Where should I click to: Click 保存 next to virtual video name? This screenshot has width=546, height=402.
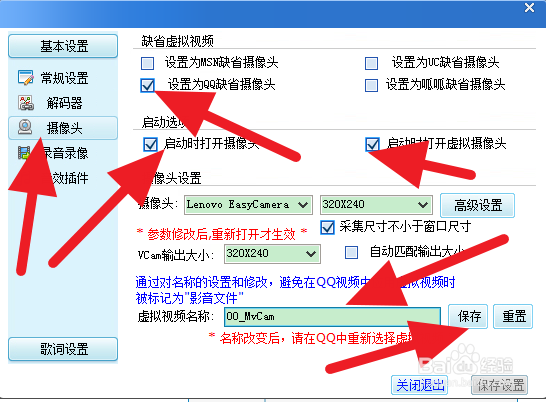coord(468,316)
